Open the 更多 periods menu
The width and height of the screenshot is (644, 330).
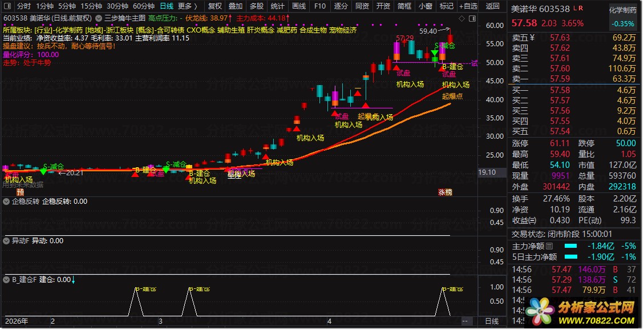click(187, 6)
